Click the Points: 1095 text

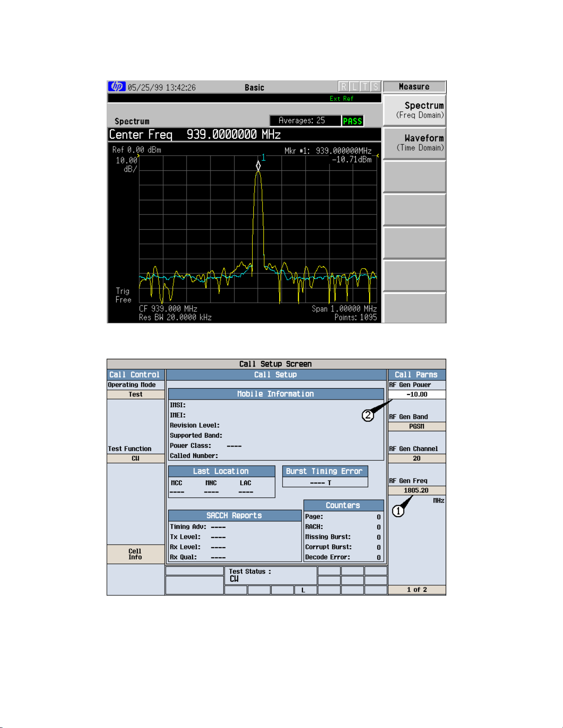[x=356, y=317]
